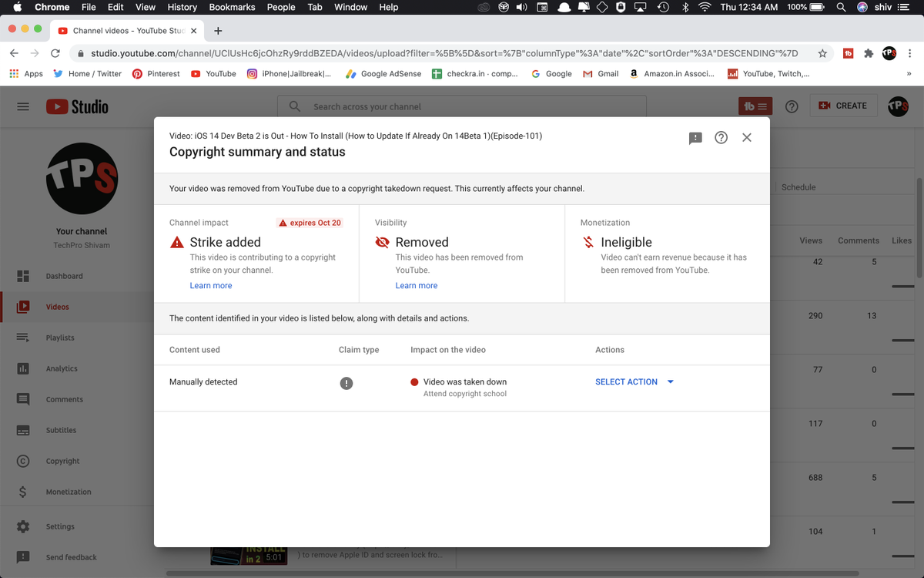This screenshot has width=924, height=578.
Task: Close the Channel videos tab
Action: click(193, 31)
